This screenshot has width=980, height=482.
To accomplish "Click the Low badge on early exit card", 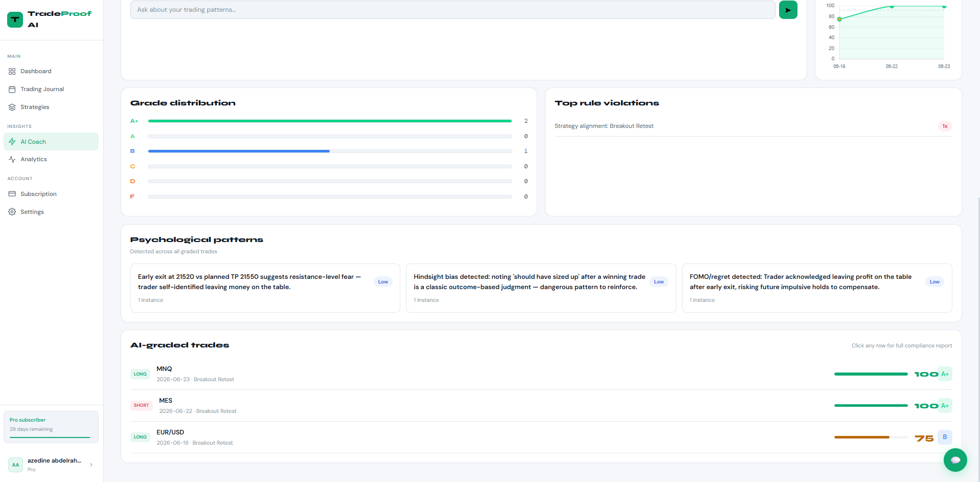I will 383,282.
